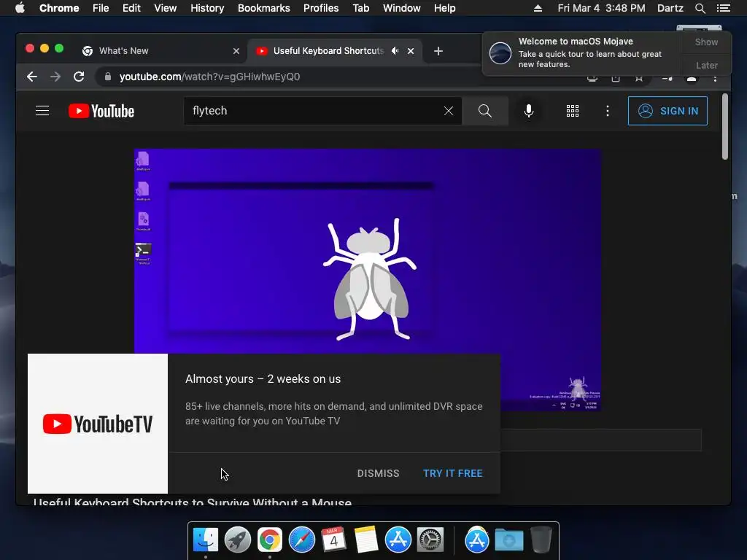Open the View menu
The width and height of the screenshot is (747, 560).
(166, 8)
